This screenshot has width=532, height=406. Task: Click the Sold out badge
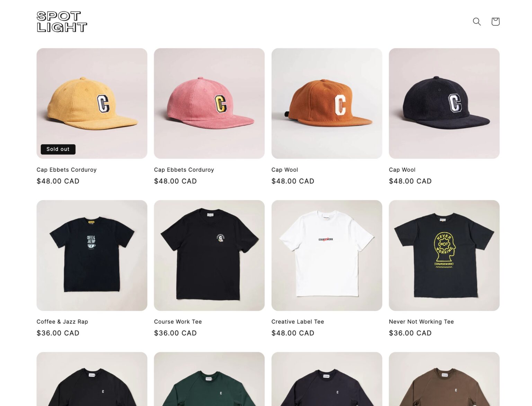pyautogui.click(x=58, y=149)
